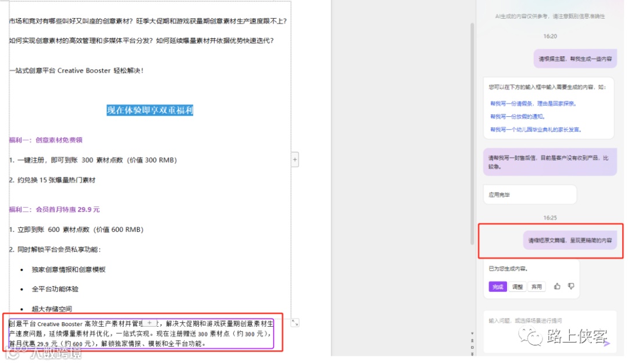This screenshot has width=628, height=364.
Task: Open the suggestion 帮我写一份放假的通知
Action: (x=518, y=116)
